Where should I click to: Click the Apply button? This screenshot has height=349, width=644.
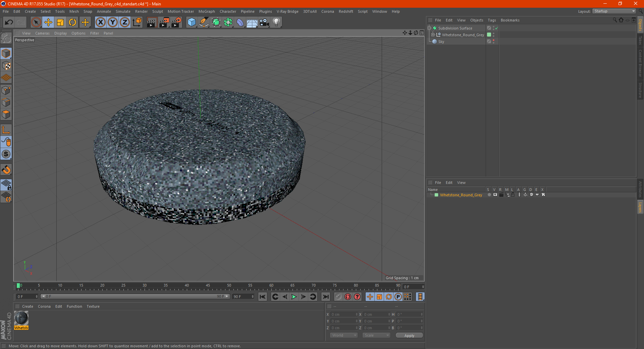tap(409, 336)
